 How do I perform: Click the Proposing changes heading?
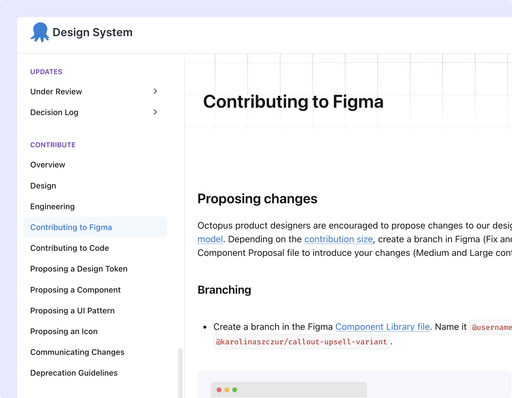[257, 199]
